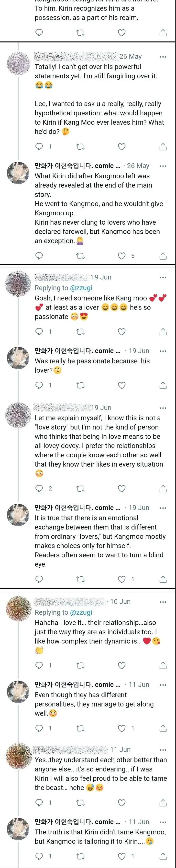Open more options on 'Let me explain myself' tweet
The width and height of the screenshot is (176, 868).
point(163,408)
